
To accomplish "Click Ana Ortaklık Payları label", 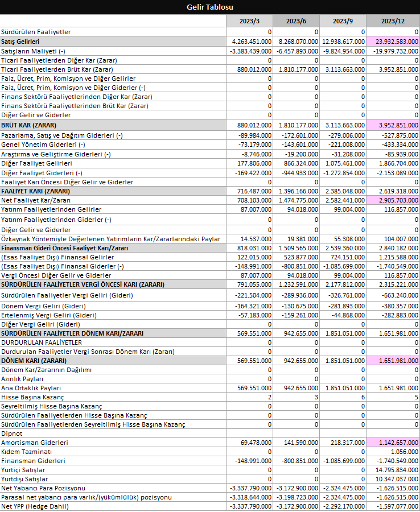I will (x=31, y=388).
